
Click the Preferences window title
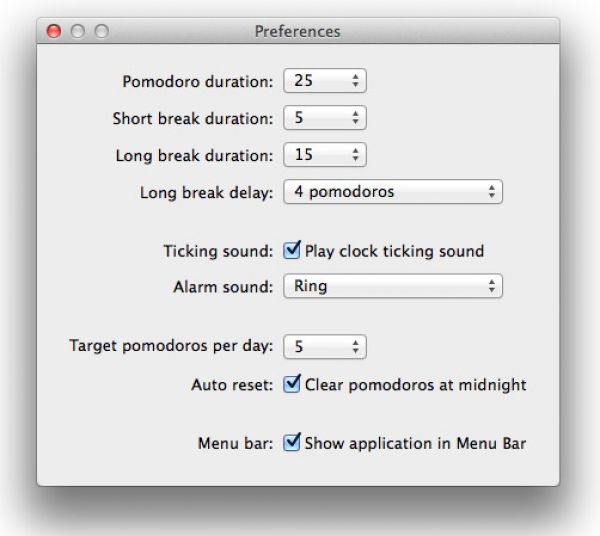pyautogui.click(x=297, y=32)
